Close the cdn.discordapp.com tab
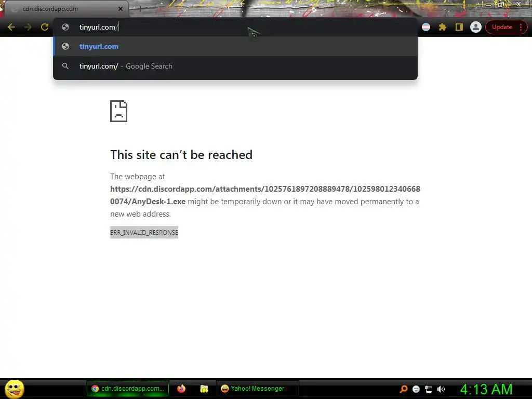This screenshot has height=399, width=532. point(121,9)
